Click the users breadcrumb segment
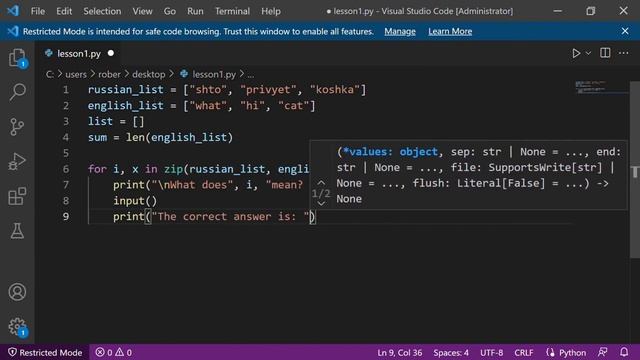The image size is (640, 360). coord(76,74)
